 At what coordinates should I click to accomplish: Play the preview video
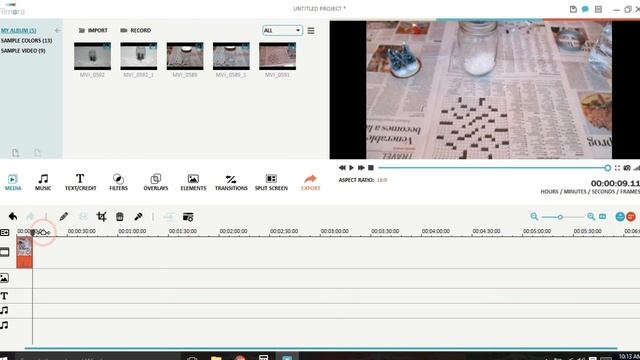(x=351, y=168)
